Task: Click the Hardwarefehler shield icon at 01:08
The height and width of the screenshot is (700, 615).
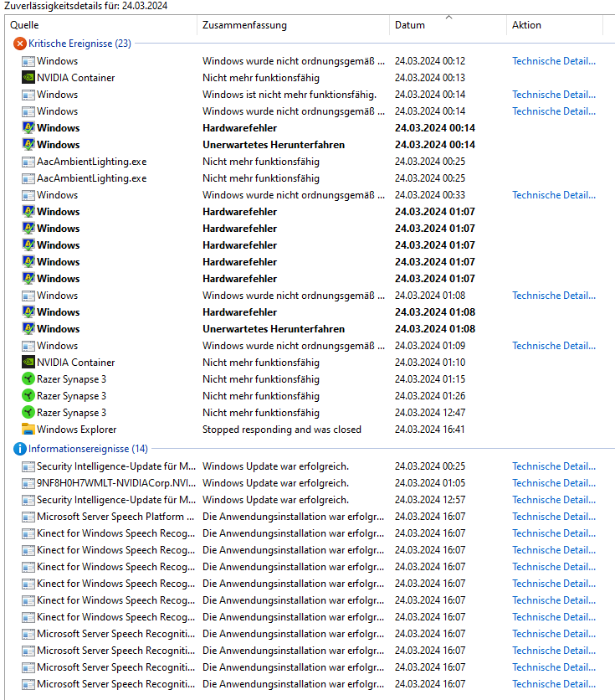Action: (x=28, y=312)
